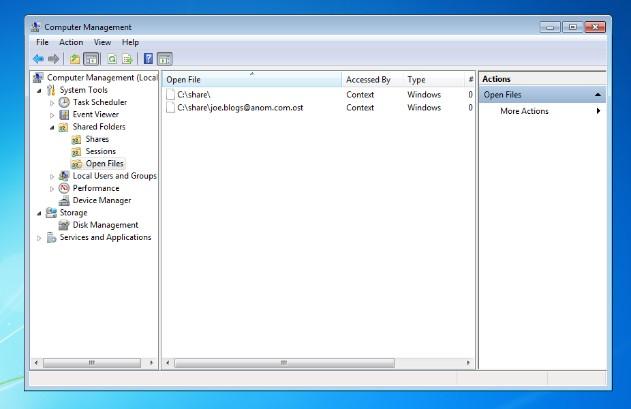Click the Up one level folder icon
The width and height of the screenshot is (631, 409).
74,59
